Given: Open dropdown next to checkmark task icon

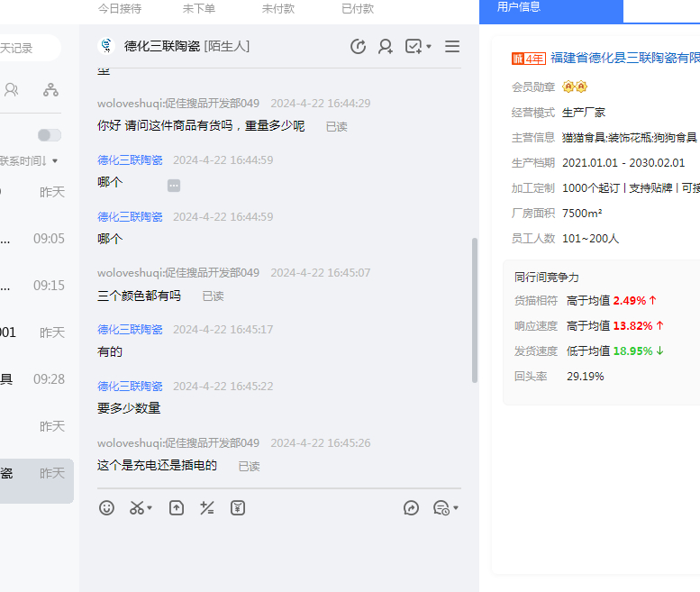Looking at the screenshot, I should (x=429, y=47).
